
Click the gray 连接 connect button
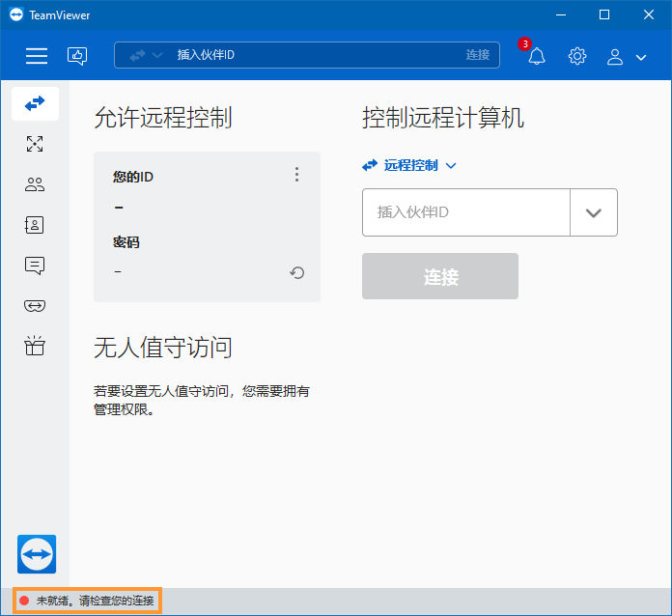(440, 276)
